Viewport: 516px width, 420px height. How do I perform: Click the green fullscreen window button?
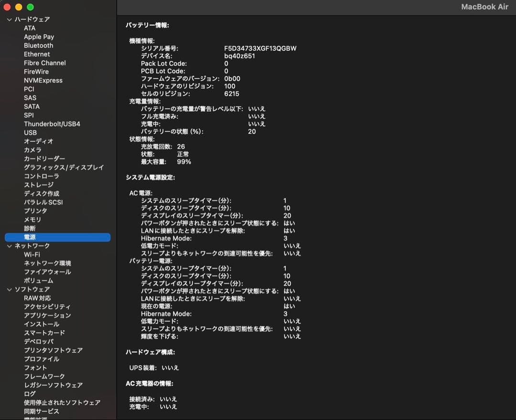[x=30, y=7]
